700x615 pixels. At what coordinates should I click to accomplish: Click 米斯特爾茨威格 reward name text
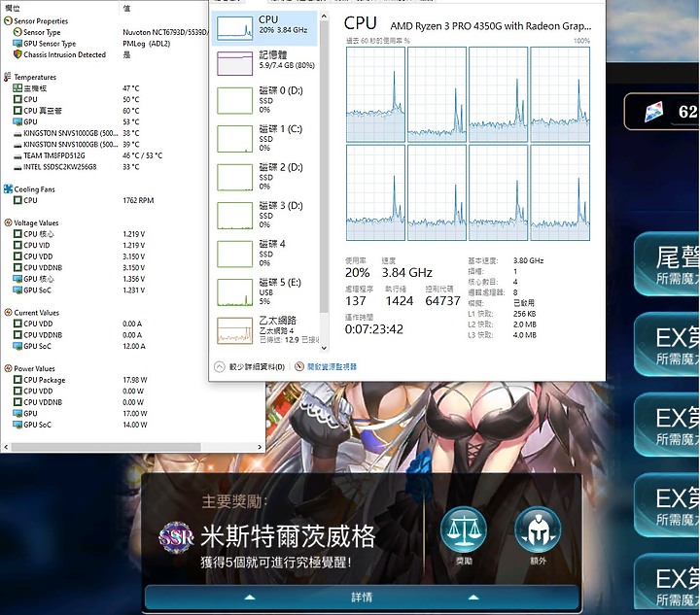[x=288, y=536]
